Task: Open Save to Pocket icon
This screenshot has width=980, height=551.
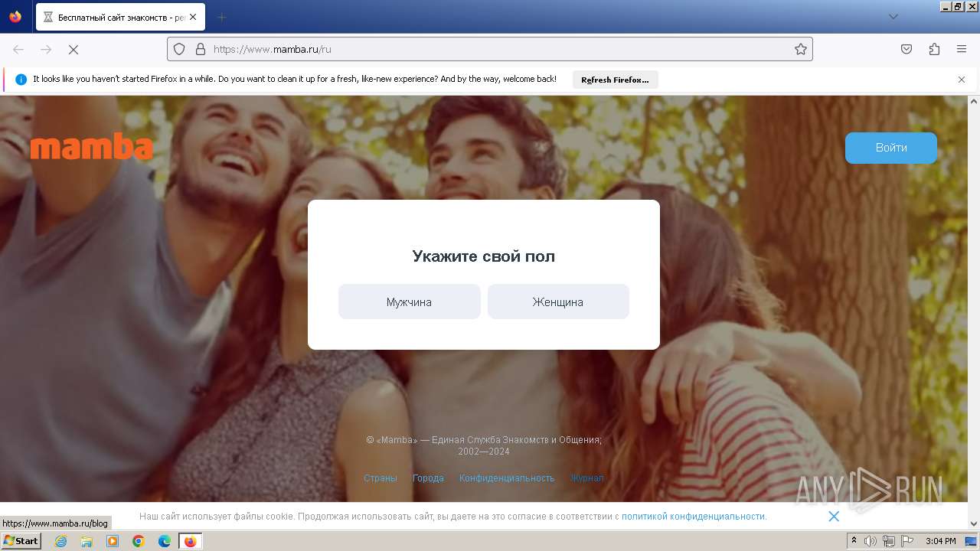Action: pos(906,49)
